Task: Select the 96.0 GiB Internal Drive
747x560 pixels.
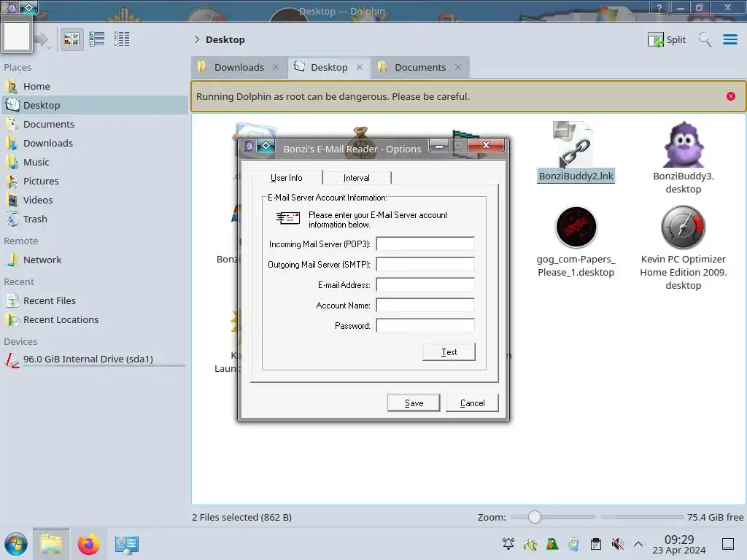Action: (96, 359)
